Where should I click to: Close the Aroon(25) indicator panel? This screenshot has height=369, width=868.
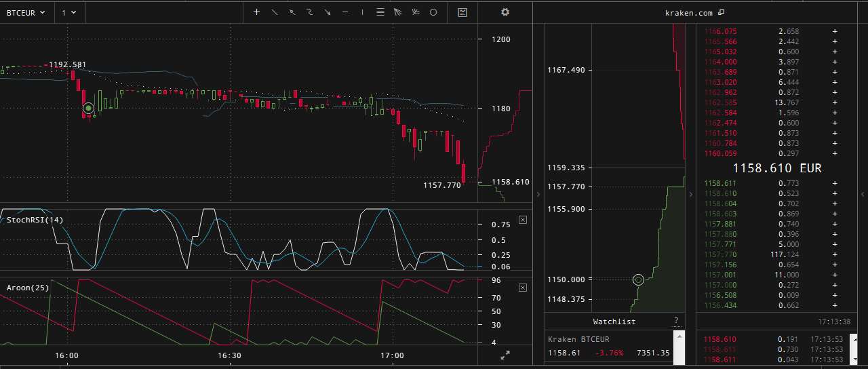(x=522, y=288)
